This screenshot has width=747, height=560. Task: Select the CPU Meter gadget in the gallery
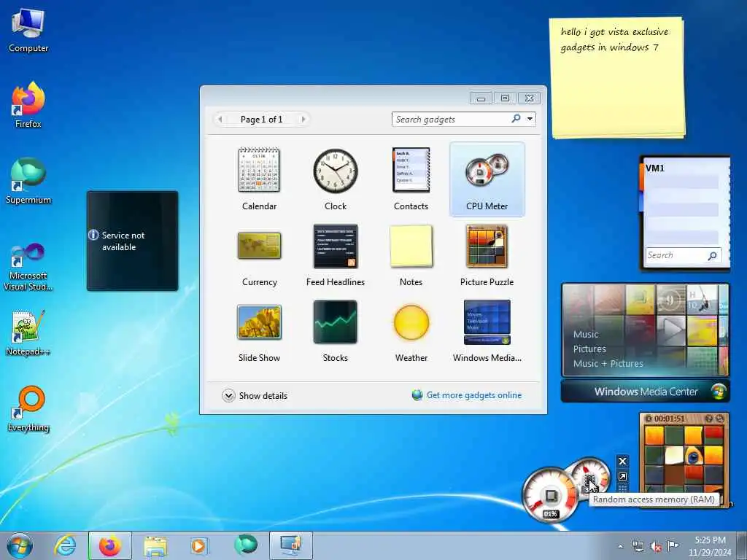click(x=487, y=179)
